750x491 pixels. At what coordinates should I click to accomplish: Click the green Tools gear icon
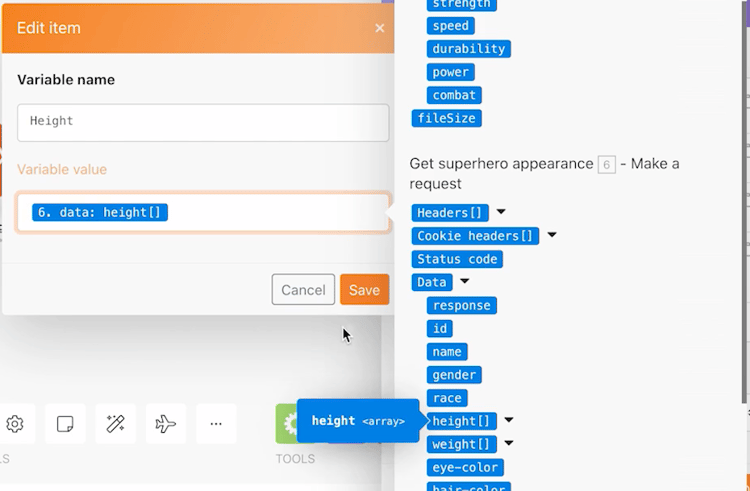coord(287,424)
